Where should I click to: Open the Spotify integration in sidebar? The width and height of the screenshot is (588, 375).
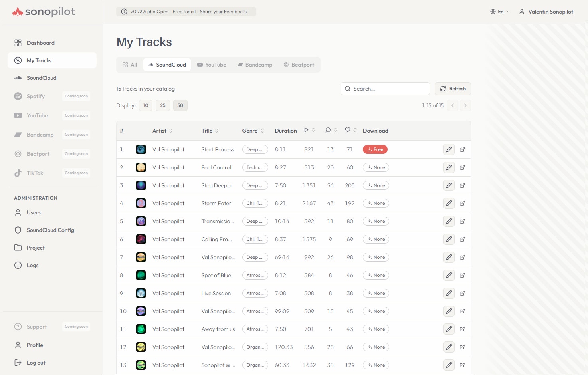[36, 96]
